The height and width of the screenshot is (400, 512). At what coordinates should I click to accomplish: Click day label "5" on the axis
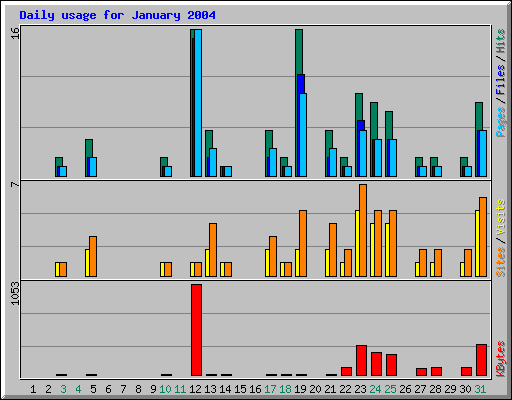tap(93, 389)
